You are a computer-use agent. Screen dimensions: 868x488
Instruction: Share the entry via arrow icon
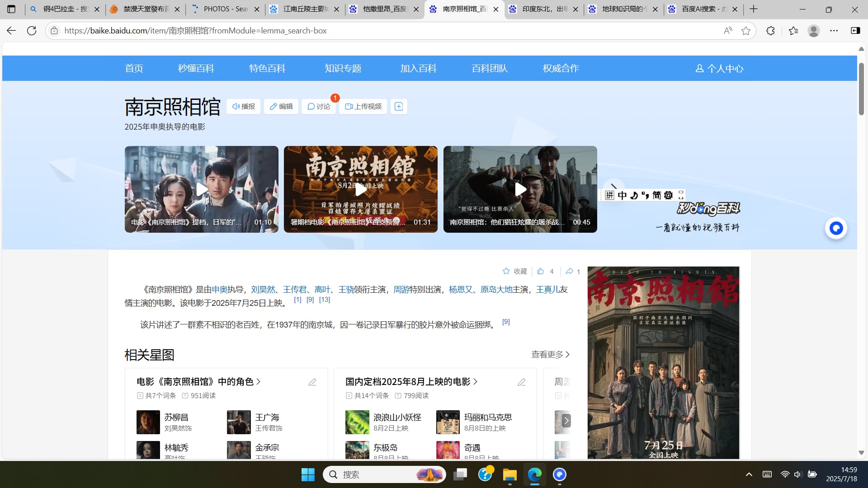tap(570, 271)
